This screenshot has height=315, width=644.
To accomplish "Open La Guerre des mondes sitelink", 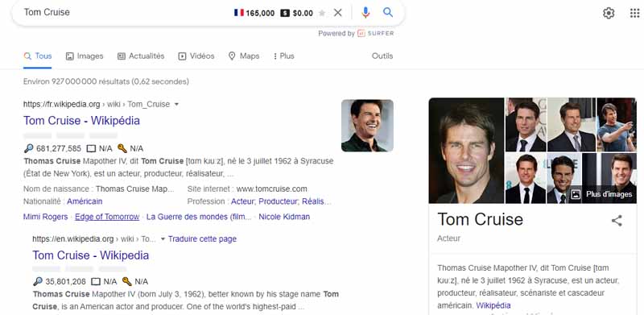I will [x=199, y=217].
